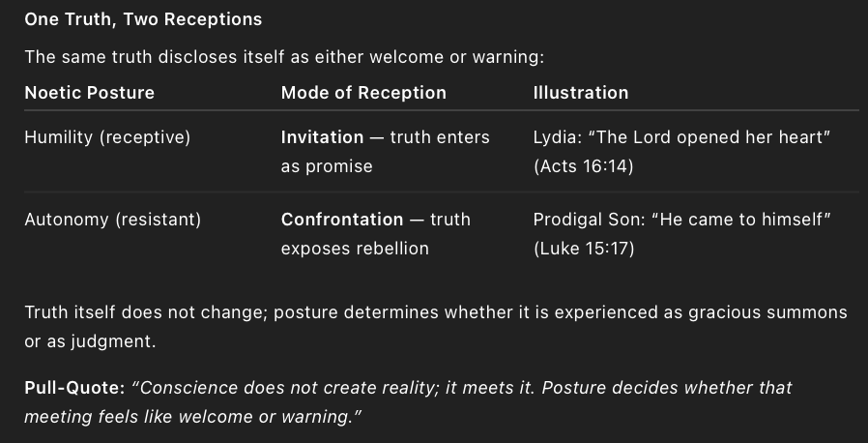Select the "Mode of Reception" column header
This screenshot has width=868, height=443.
pyautogui.click(x=363, y=93)
